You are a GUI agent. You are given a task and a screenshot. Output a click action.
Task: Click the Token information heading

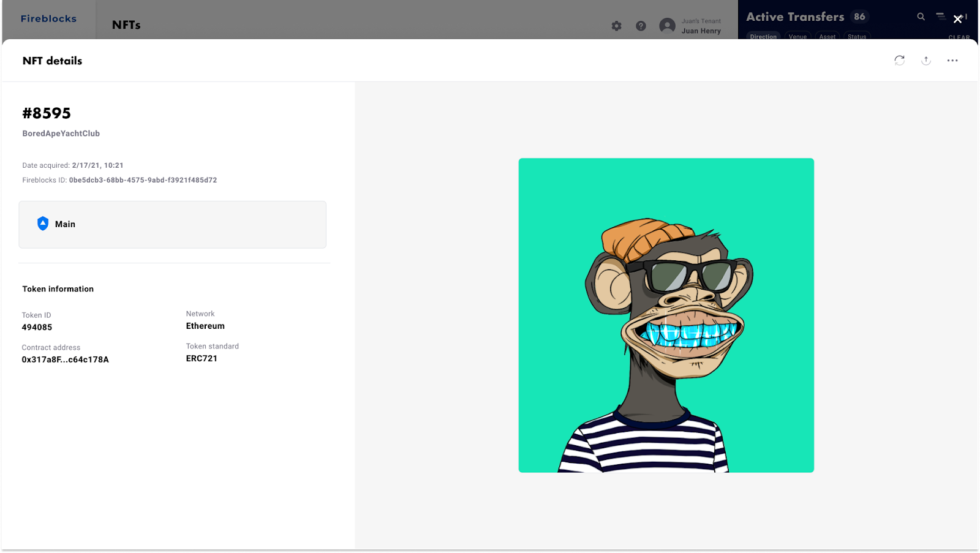pos(58,289)
